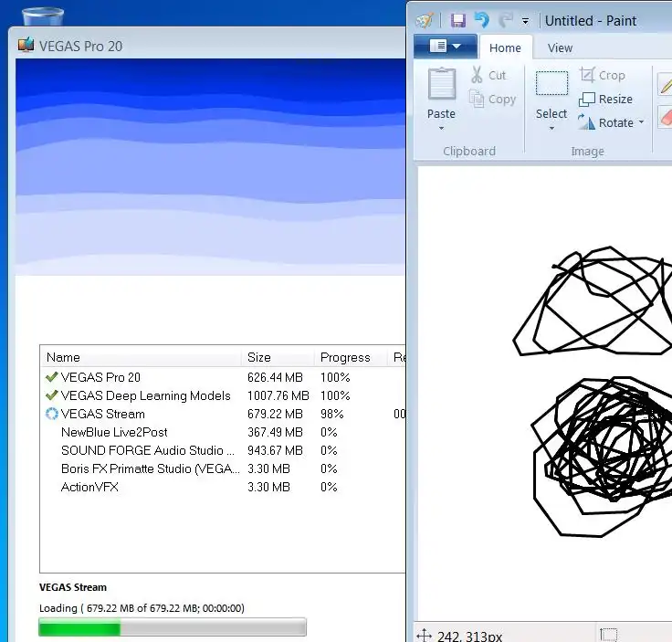Open the Recycle Bin on desktop
The width and height of the screenshot is (672, 642).
tap(43, 16)
